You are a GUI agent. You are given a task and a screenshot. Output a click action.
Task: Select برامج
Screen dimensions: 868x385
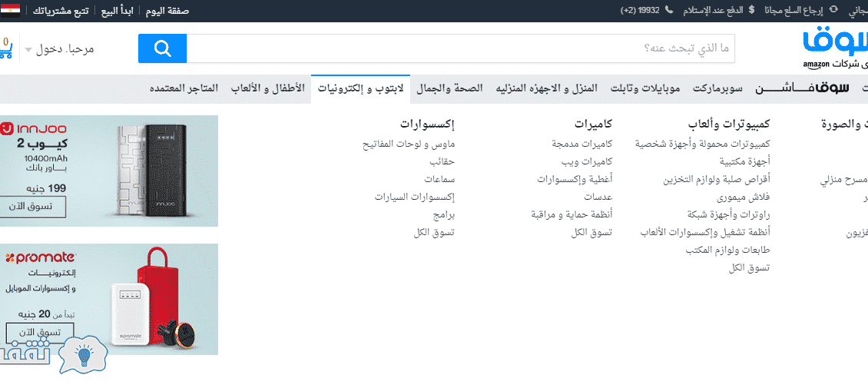point(443,214)
